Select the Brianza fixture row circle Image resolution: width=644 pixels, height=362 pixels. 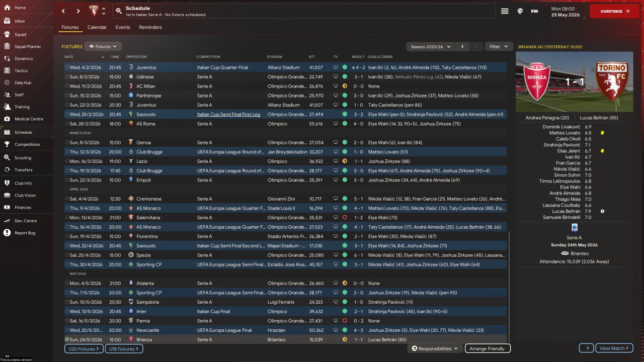pyautogui.click(x=67, y=339)
